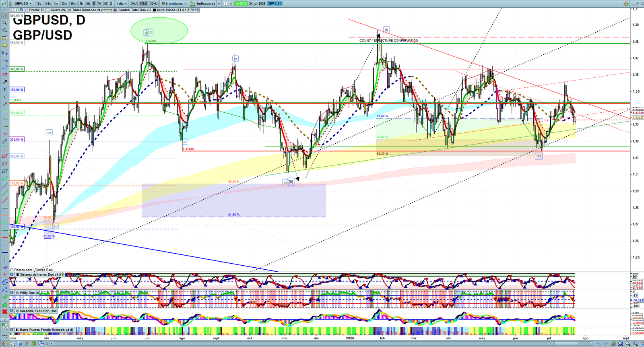The height and width of the screenshot is (347, 644).
Task: Select the blue rectangle drawing tool
Action: point(5,67)
